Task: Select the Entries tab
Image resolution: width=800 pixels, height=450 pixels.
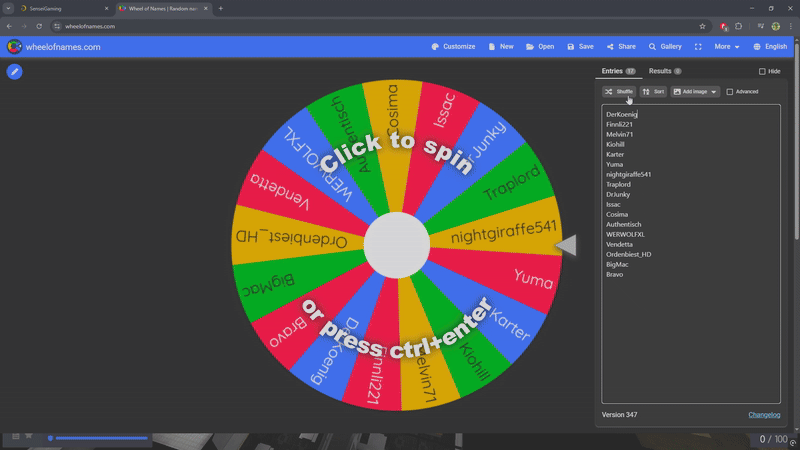Action: (618, 71)
